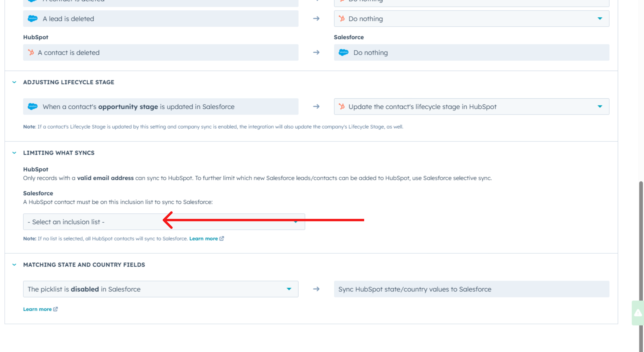Open the 'Do nothing' action dropdown for deleted leads
This screenshot has width=644, height=352.
(600, 19)
